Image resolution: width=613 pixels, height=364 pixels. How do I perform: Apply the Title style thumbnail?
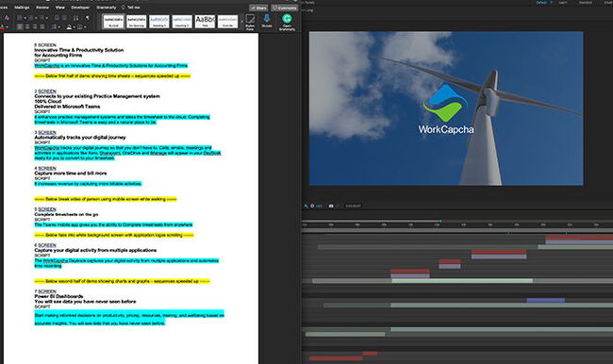205,21
